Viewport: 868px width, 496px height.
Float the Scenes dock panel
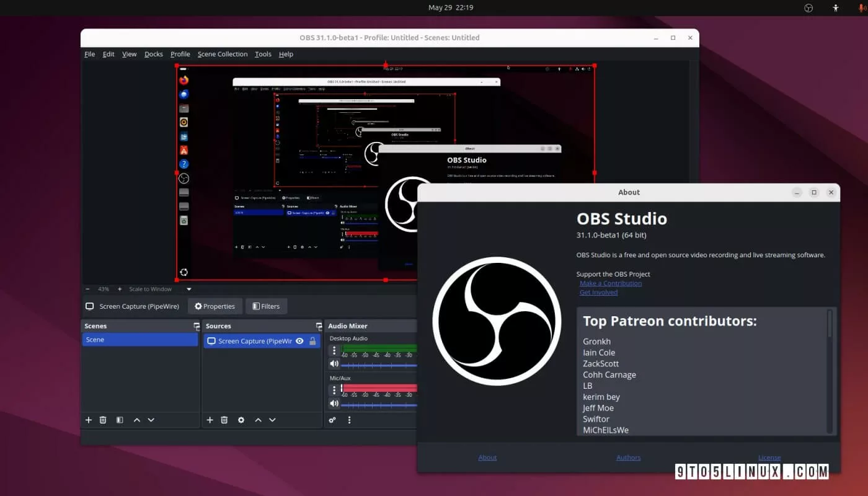[196, 326]
